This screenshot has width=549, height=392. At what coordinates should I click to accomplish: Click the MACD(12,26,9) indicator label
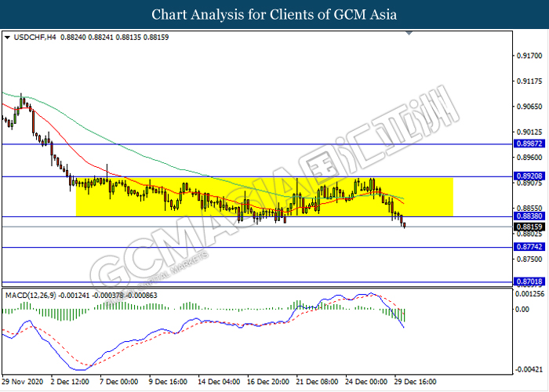[30, 295]
